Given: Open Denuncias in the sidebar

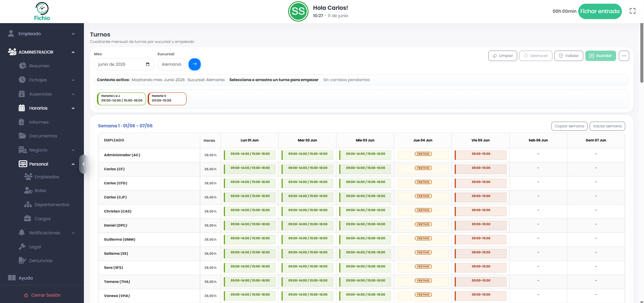Looking at the screenshot, I should (41, 260).
